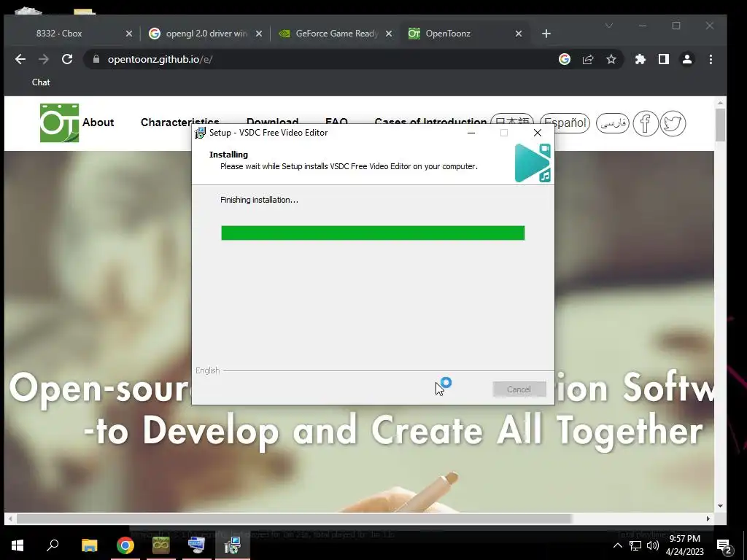This screenshot has width=747, height=560.
Task: Click the scroll down arrow
Action: tap(720, 506)
